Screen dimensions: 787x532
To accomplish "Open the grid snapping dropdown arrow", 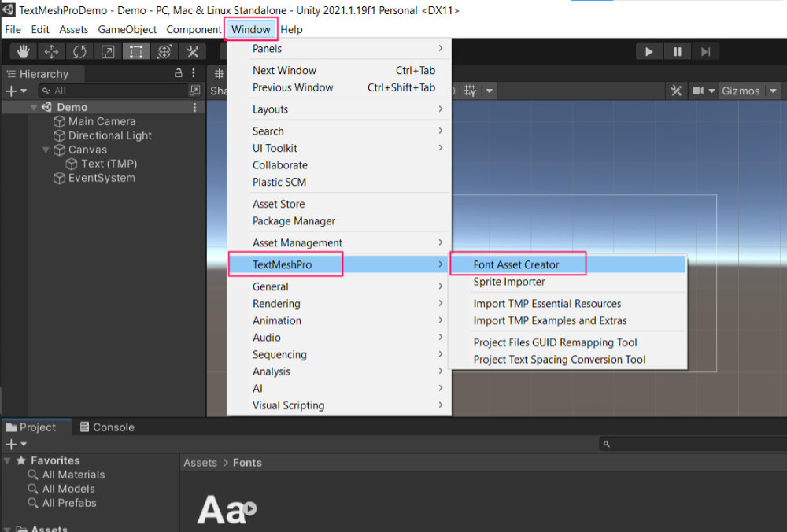I will tap(490, 91).
